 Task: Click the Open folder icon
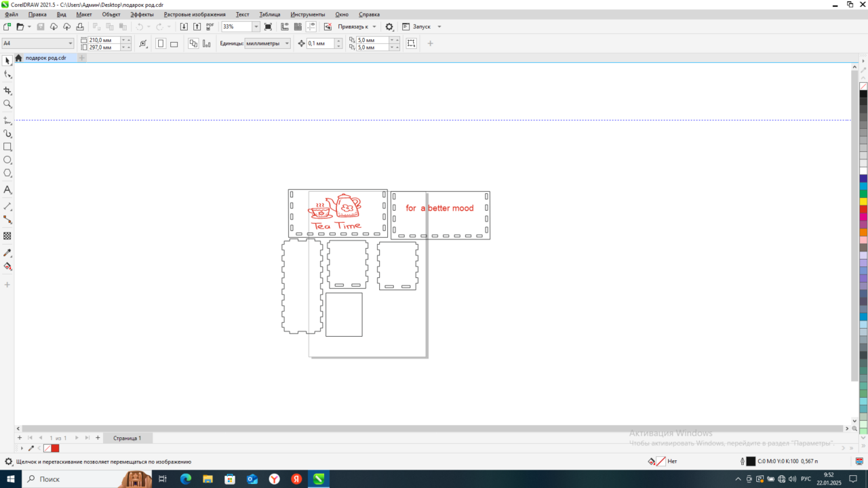point(20,26)
